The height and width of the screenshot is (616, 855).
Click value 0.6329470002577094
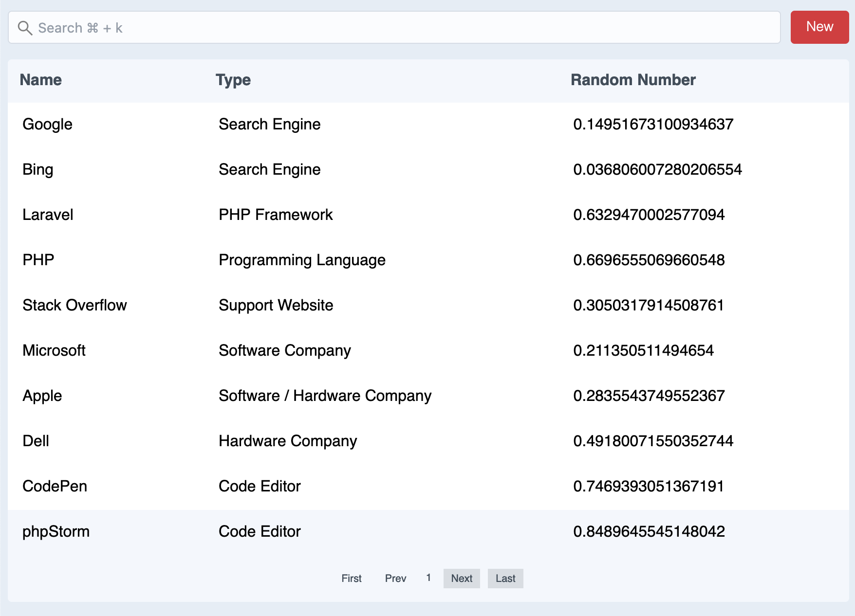(649, 215)
